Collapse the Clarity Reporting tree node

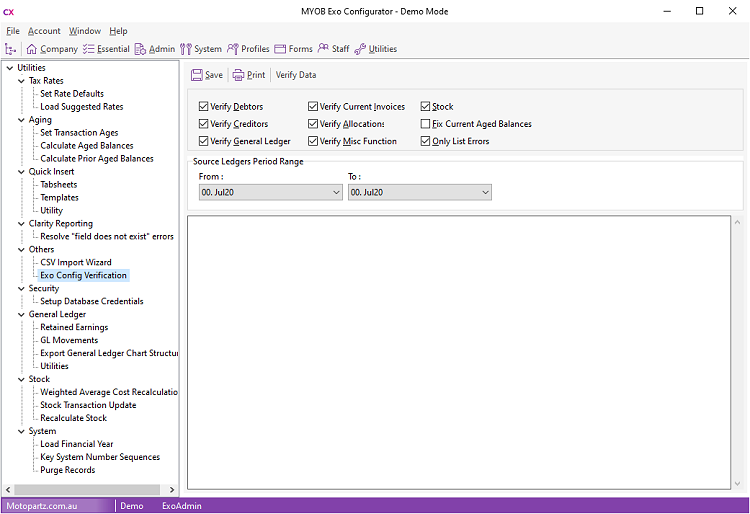21,223
